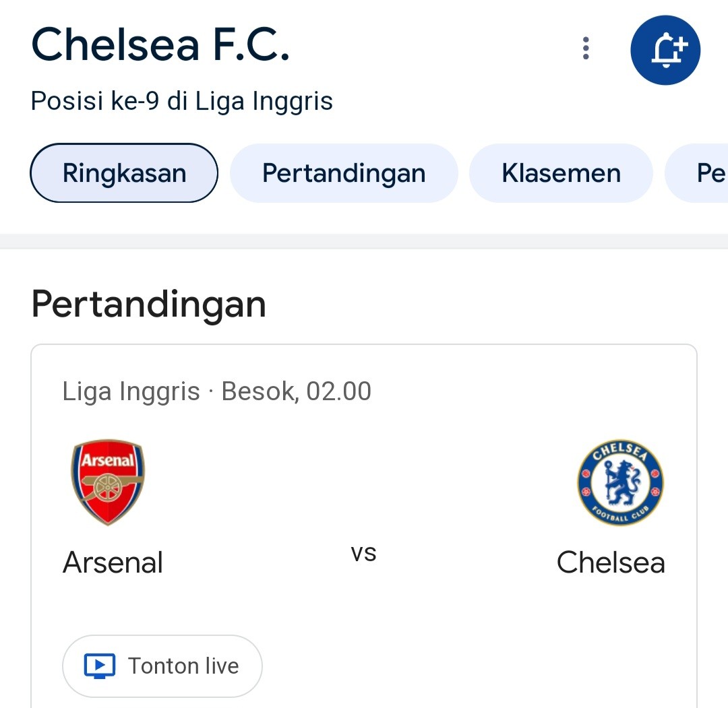Image resolution: width=728 pixels, height=708 pixels.
Task: Open the three-dot overflow menu
Action: click(x=586, y=49)
